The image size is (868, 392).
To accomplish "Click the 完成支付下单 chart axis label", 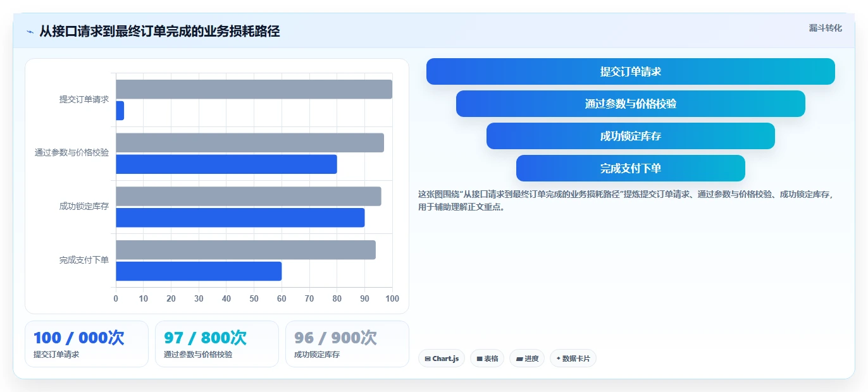I will click(84, 260).
